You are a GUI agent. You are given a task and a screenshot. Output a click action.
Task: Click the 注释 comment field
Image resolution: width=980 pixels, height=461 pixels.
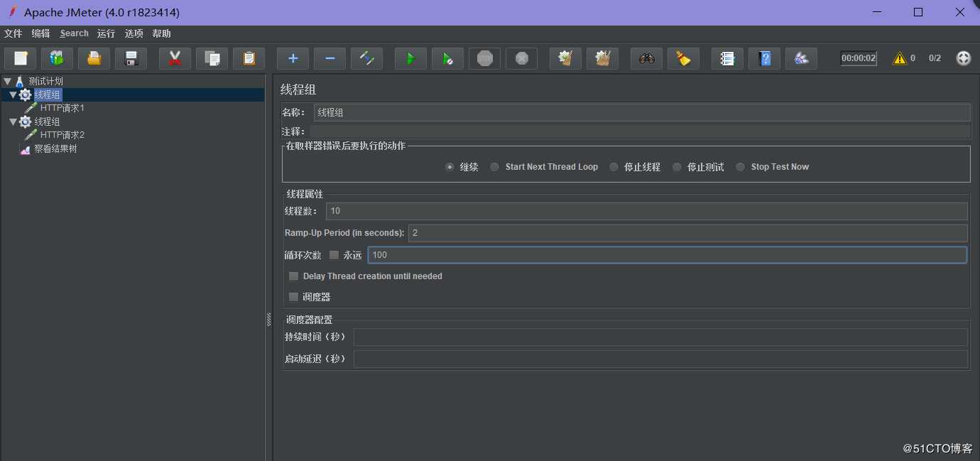coord(640,131)
